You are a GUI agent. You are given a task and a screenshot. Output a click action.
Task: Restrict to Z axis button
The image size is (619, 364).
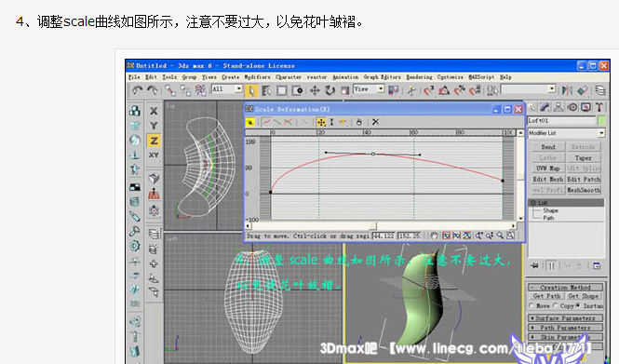tap(154, 141)
